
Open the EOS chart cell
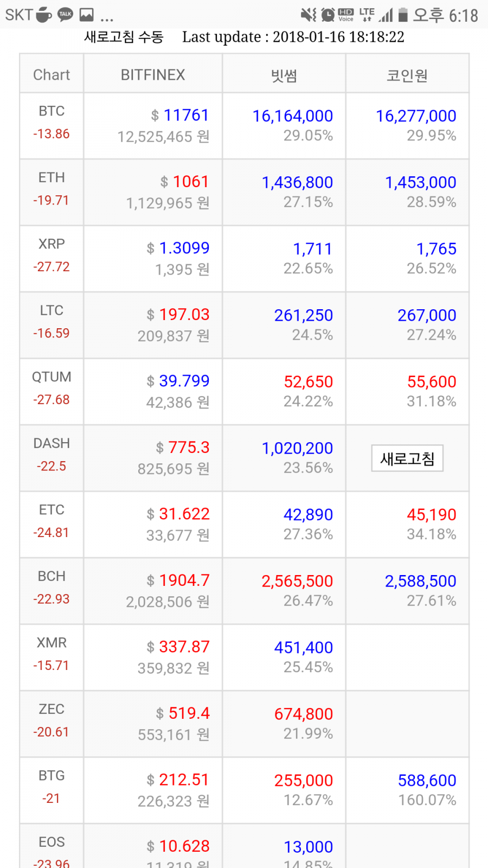(x=52, y=846)
